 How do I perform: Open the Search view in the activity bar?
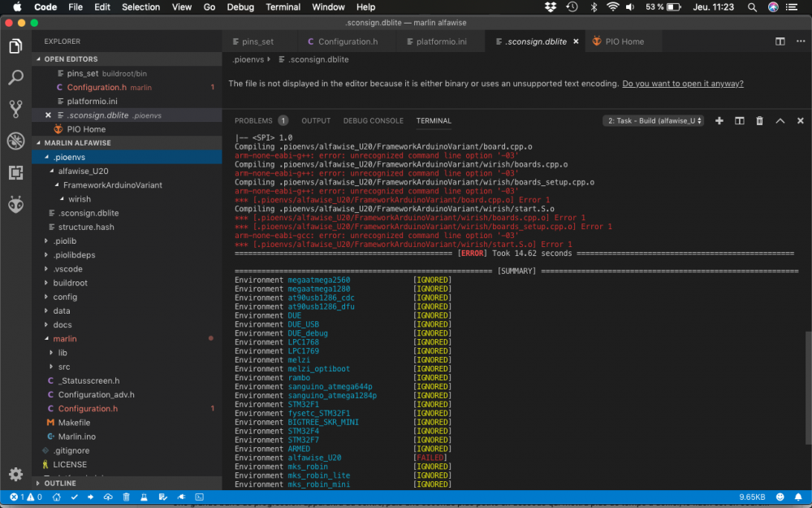(15, 78)
